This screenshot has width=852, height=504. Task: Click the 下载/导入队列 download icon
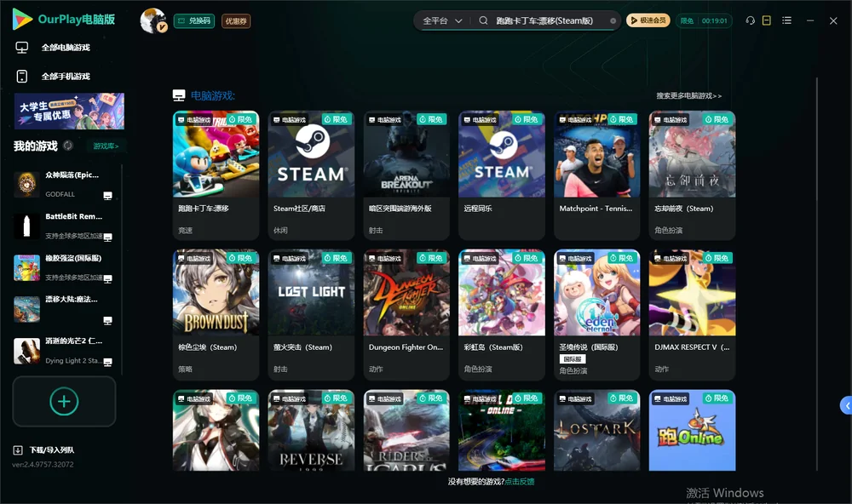pos(18,450)
